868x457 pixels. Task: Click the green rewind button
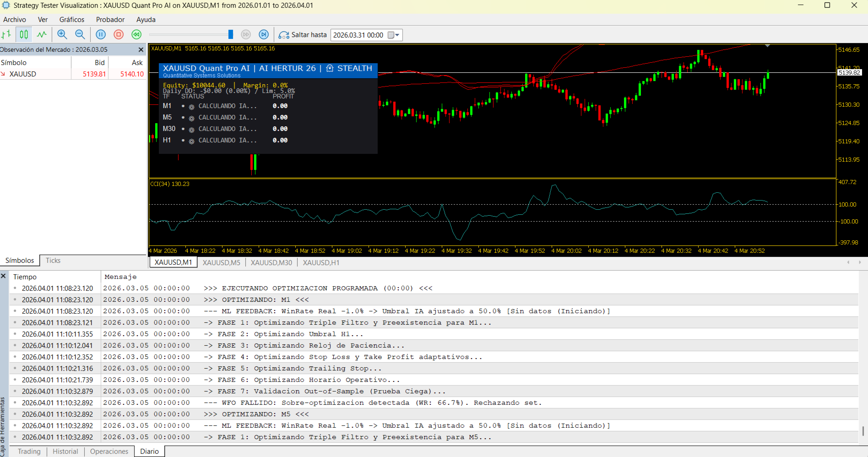(136, 34)
